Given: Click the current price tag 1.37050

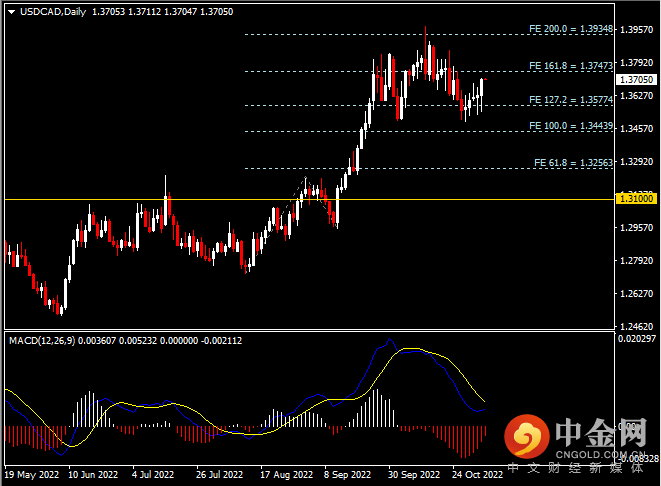Looking at the screenshot, I should click(x=637, y=79).
